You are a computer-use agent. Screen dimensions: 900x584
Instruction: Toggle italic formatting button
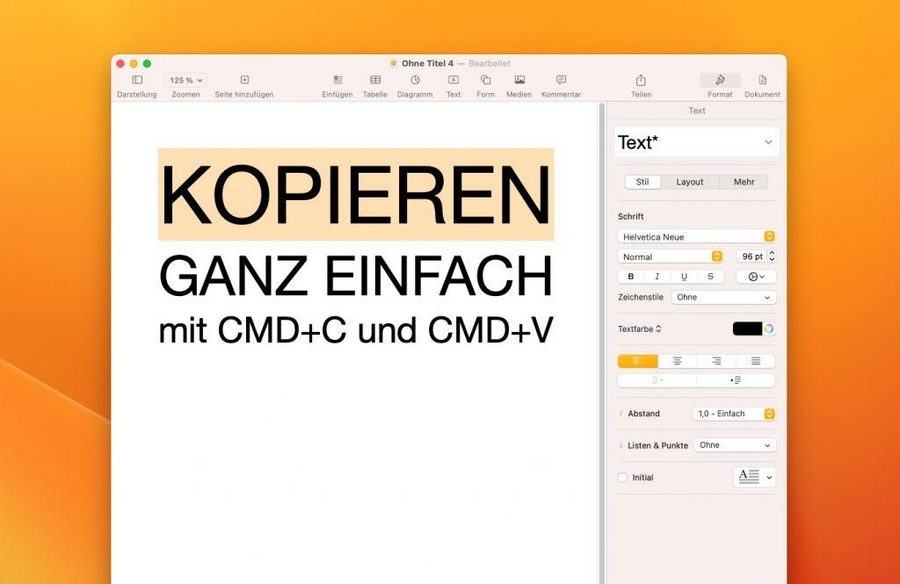coord(657,277)
